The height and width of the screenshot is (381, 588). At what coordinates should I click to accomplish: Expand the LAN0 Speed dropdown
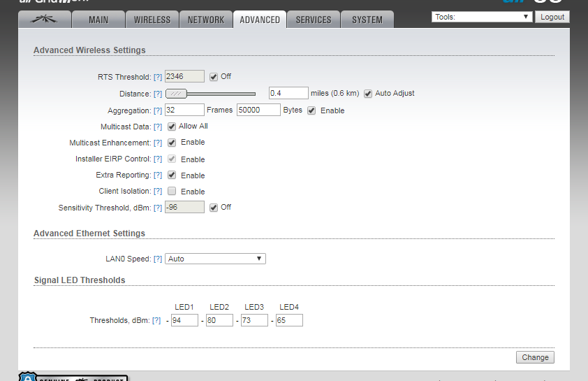215,259
